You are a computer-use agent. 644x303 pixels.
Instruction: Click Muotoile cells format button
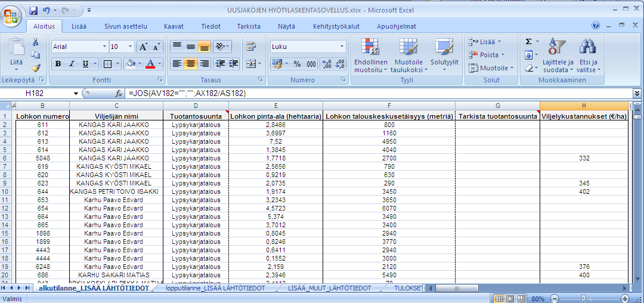pos(491,68)
